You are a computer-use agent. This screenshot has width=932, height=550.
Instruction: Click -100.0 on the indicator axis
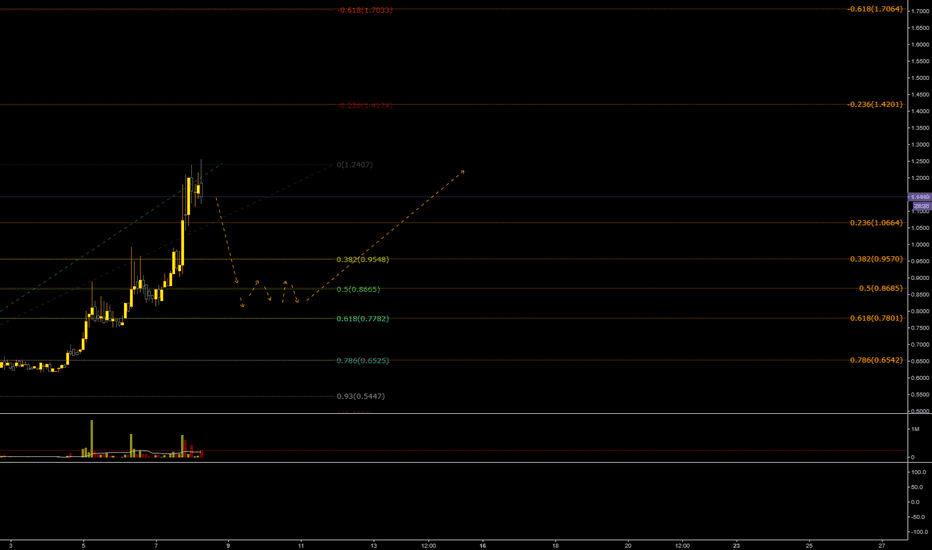point(918,532)
